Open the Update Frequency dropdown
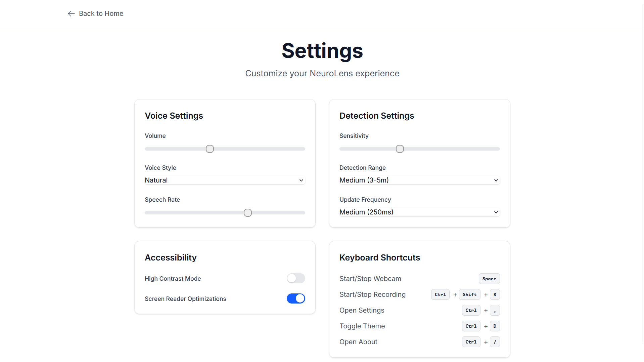 point(419,212)
